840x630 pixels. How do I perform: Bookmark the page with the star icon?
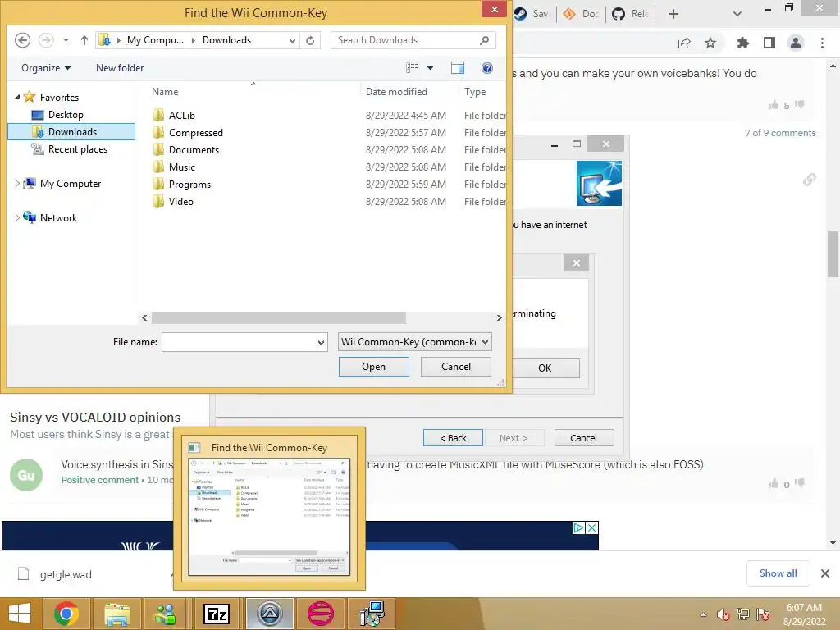click(x=710, y=43)
